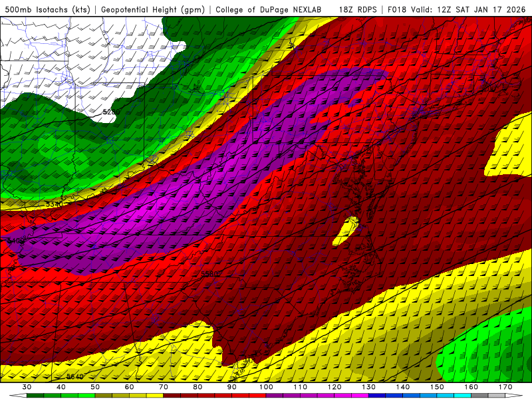Click the 90 value on the legend

pos(232,387)
